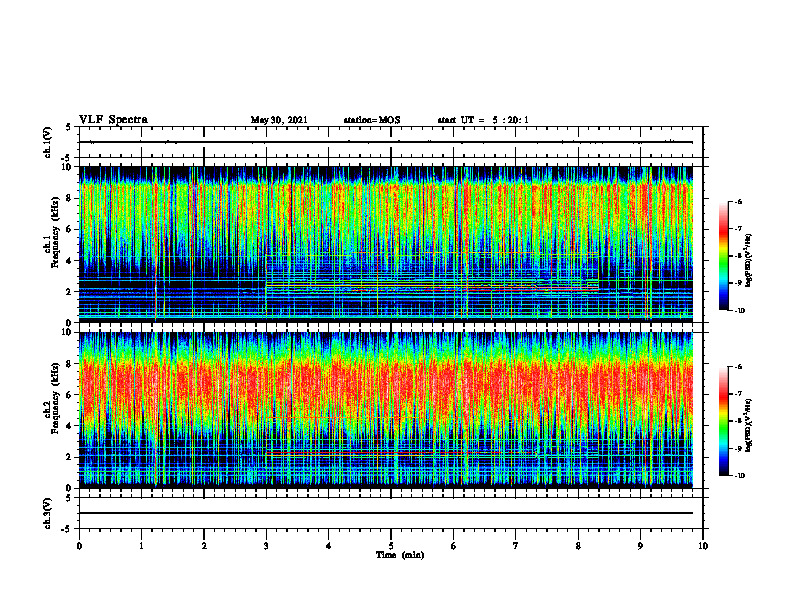Click the "2" kHz tick of ch.2 frequency axis
792x612 pixels.
coord(70,457)
